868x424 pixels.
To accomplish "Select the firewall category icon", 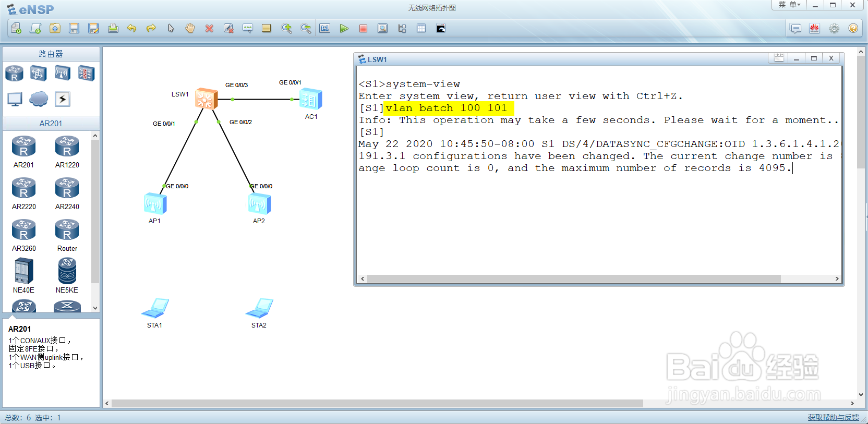I will pos(86,74).
